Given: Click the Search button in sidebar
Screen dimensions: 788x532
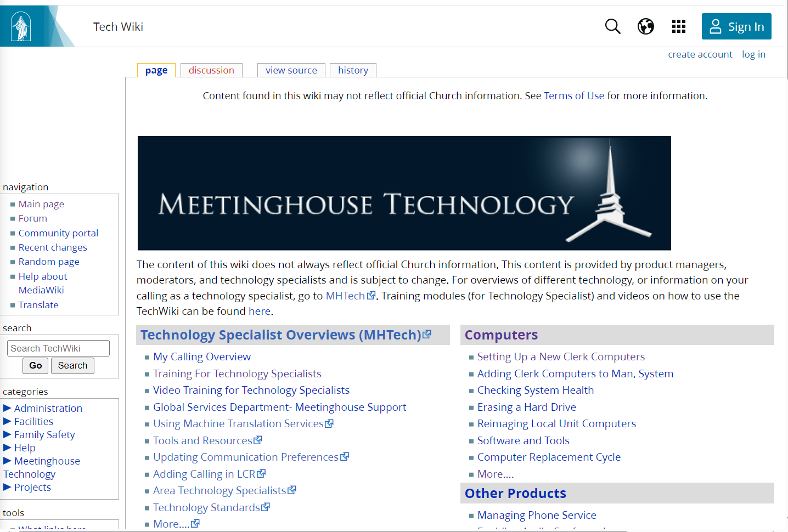Looking at the screenshot, I should (72, 365).
